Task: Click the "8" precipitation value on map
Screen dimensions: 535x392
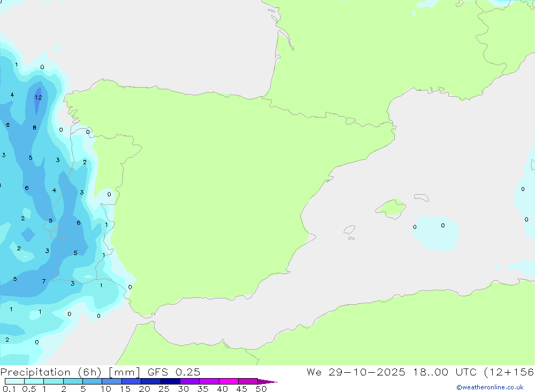Action: 34,128
